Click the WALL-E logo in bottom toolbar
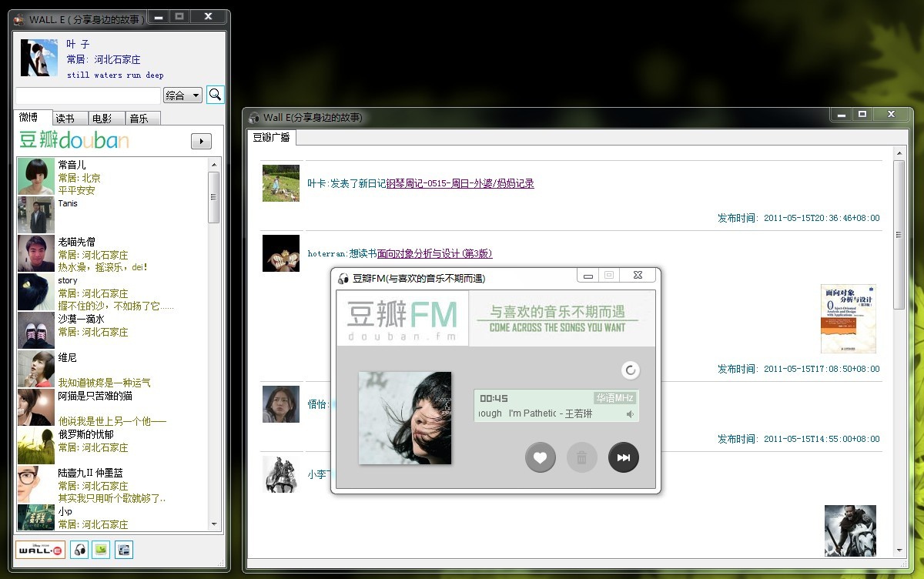Viewport: 924px width, 579px height. point(40,550)
